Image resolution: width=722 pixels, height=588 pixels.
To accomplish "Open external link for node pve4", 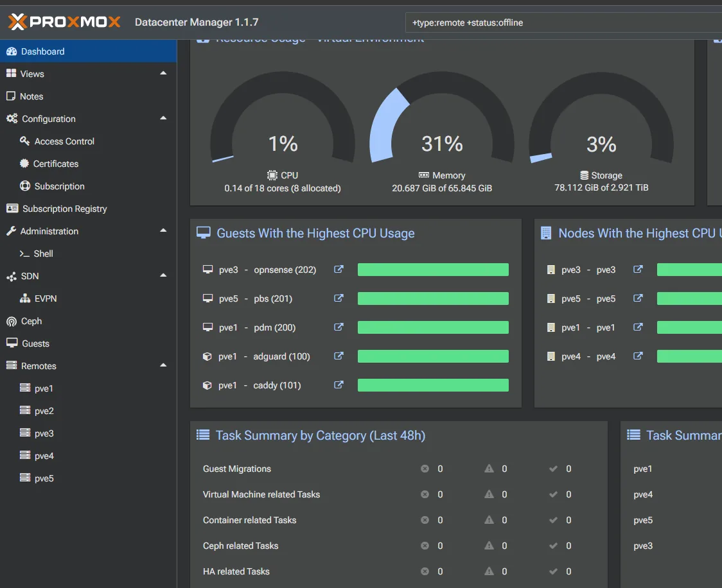I will pos(638,356).
